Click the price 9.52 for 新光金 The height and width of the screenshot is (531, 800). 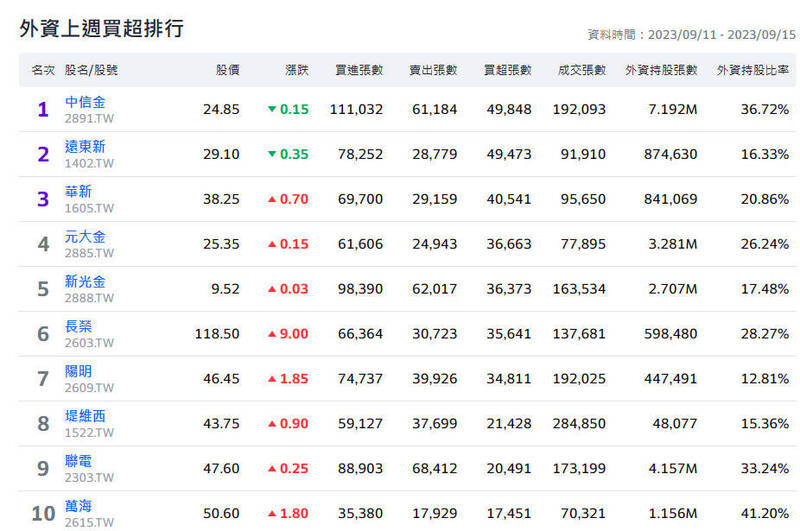(x=225, y=289)
